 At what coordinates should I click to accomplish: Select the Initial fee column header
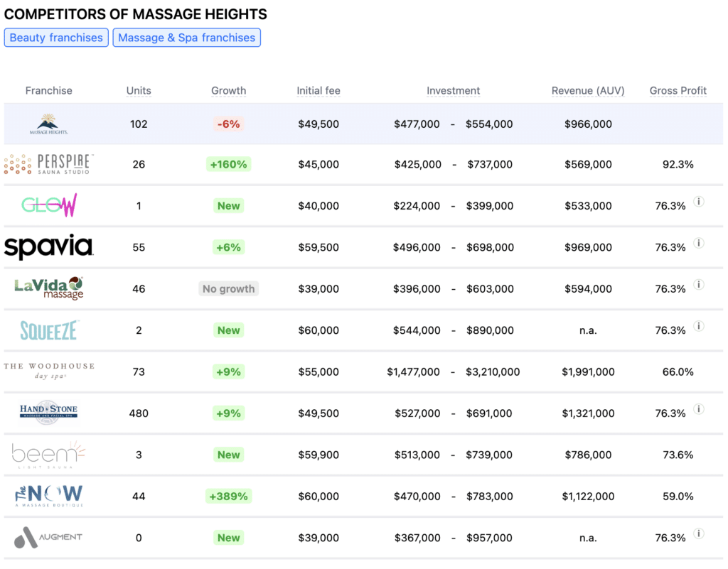coord(318,90)
